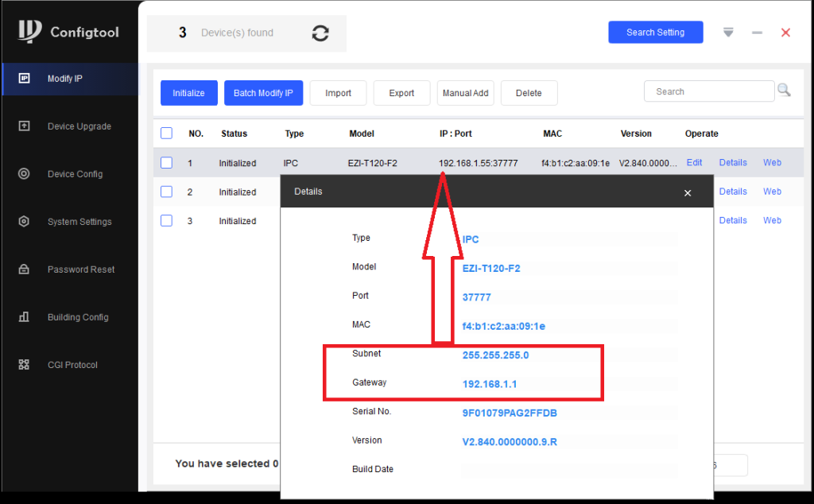Click into the Search input field
The height and width of the screenshot is (504, 814).
coord(707,91)
